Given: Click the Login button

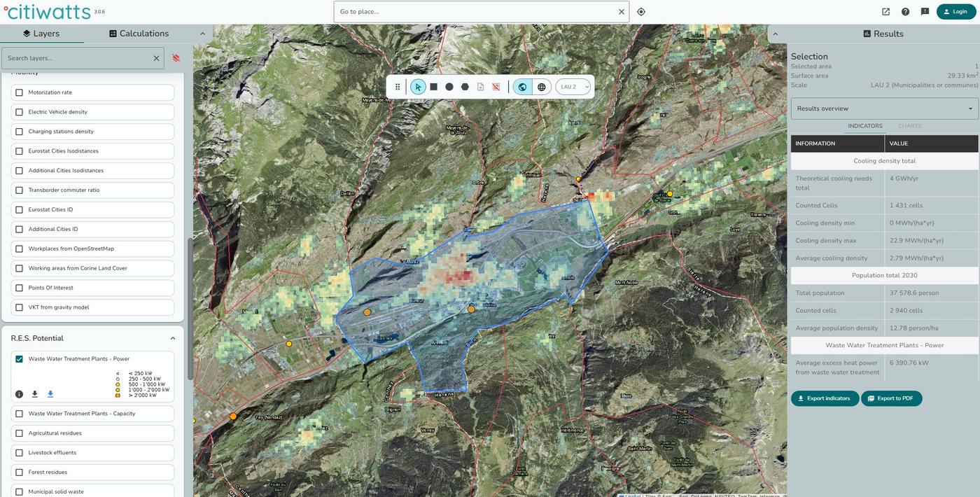Looking at the screenshot, I should pyautogui.click(x=955, y=12).
